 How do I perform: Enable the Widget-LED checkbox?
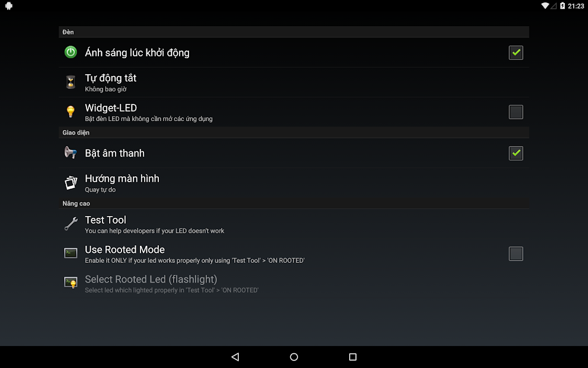(516, 112)
